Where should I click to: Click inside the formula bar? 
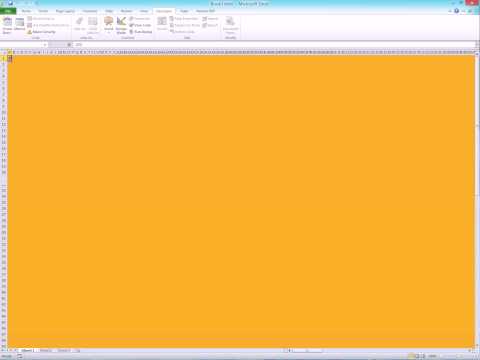pos(273,44)
